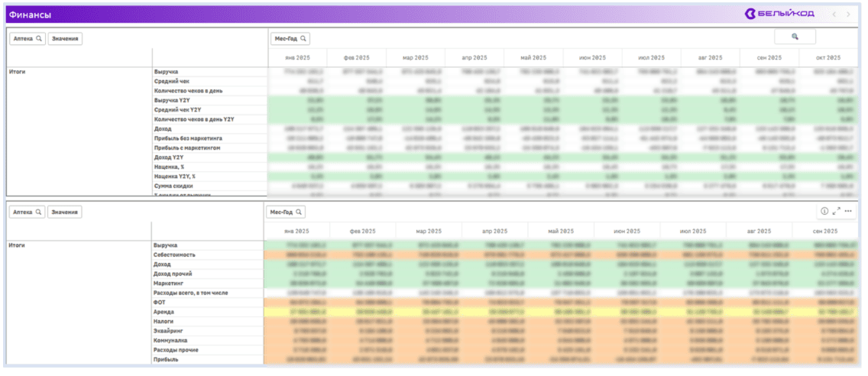Click yellow Аренда cell under янв 2025
Image resolution: width=868 pixels, height=376 pixels.
tap(296, 312)
